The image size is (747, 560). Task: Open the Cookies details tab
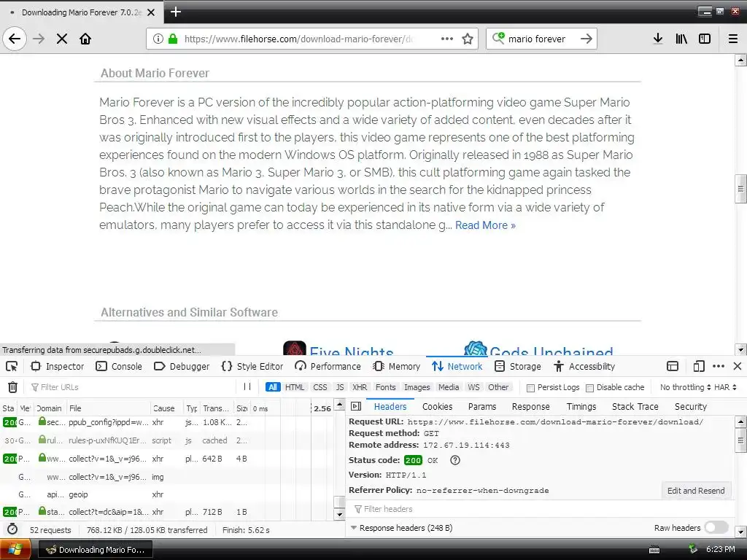[438, 406]
